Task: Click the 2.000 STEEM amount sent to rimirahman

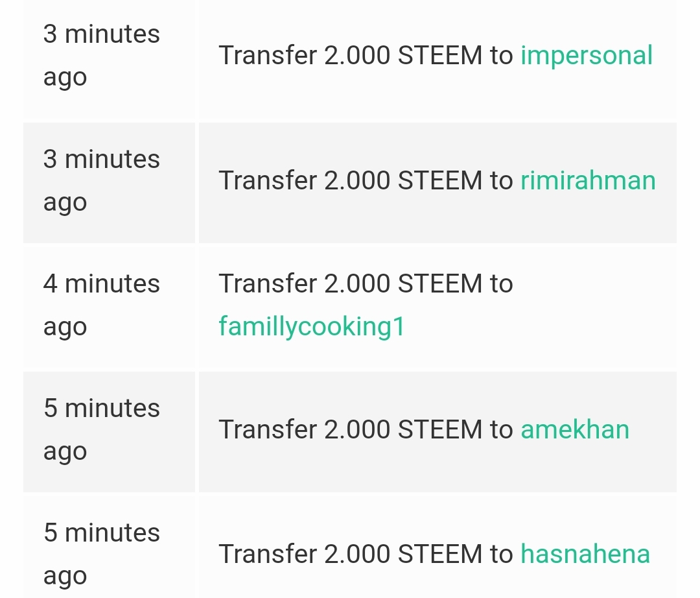Action: (403, 180)
